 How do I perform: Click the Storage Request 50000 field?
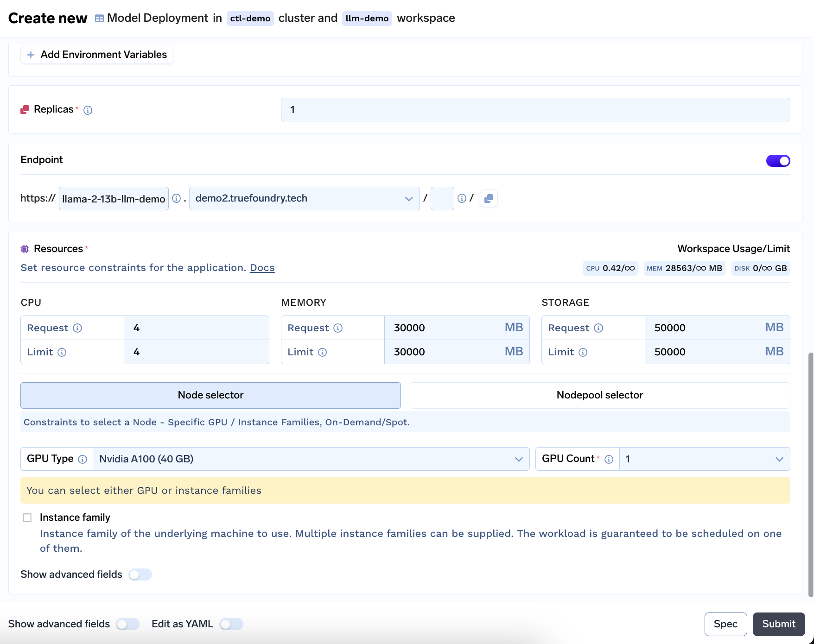pos(717,328)
